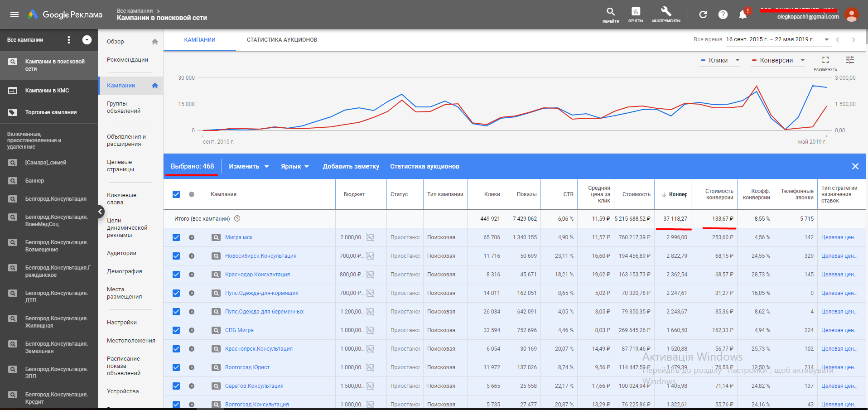
Task: Open the three-dot menu beside Все кампании
Action: click(69, 40)
